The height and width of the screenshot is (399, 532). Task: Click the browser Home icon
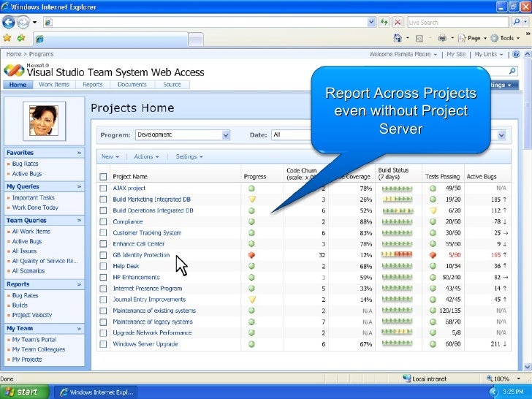398,38
